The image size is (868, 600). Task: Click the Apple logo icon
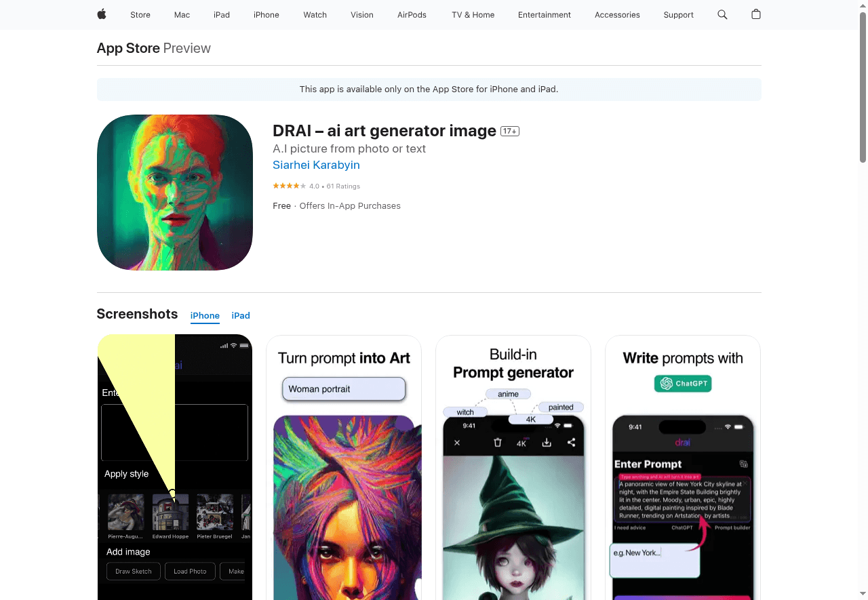(102, 14)
